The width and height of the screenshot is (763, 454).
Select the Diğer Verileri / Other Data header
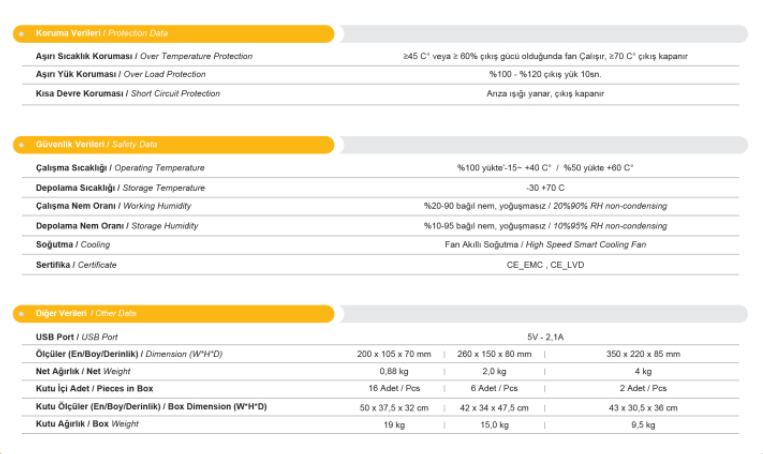(x=86, y=314)
